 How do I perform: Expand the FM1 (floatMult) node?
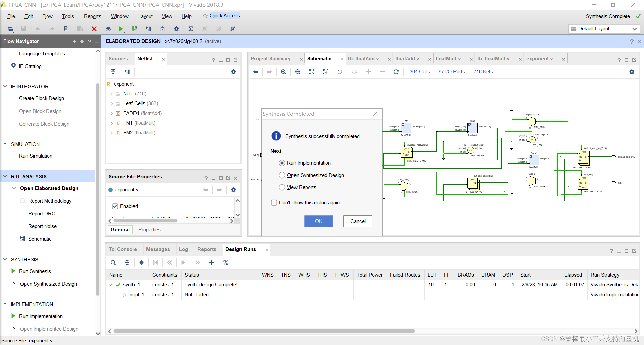click(x=111, y=123)
